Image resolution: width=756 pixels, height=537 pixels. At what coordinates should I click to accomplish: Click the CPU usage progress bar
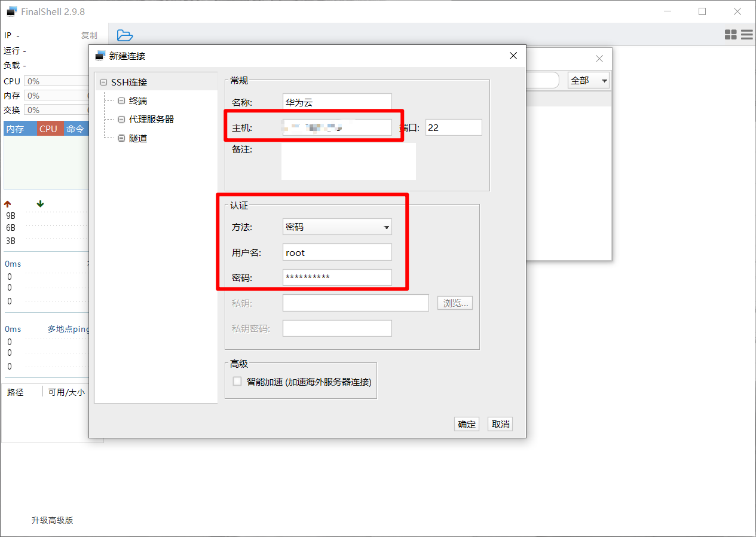coord(57,81)
